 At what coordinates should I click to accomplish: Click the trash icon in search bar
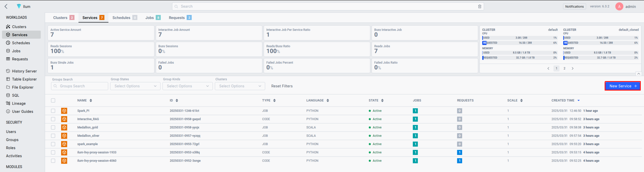pyautogui.click(x=479, y=7)
